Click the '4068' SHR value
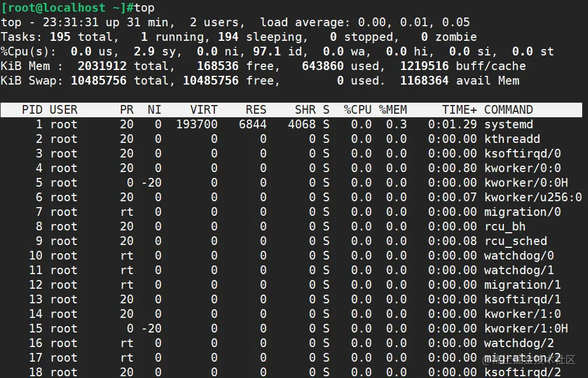588x378 pixels. (x=302, y=124)
